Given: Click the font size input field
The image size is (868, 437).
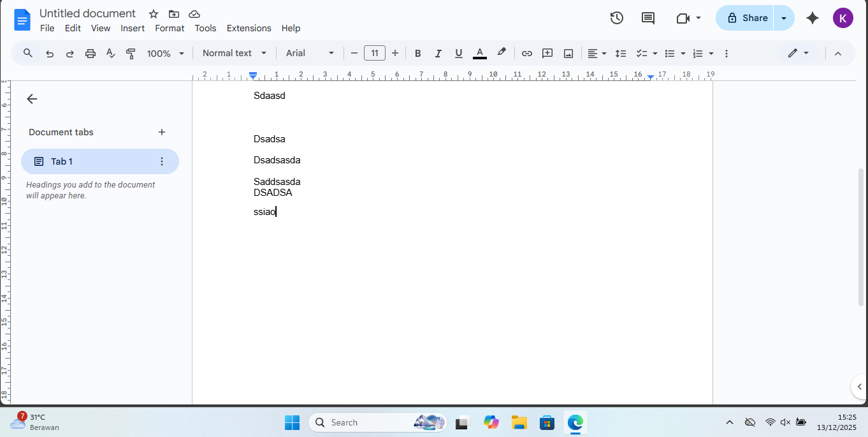Looking at the screenshot, I should (374, 53).
